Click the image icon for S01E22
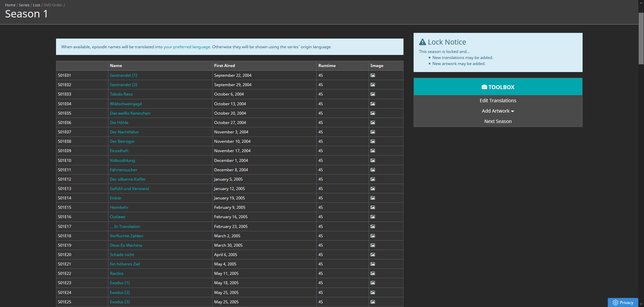644x307 pixels. click(373, 273)
